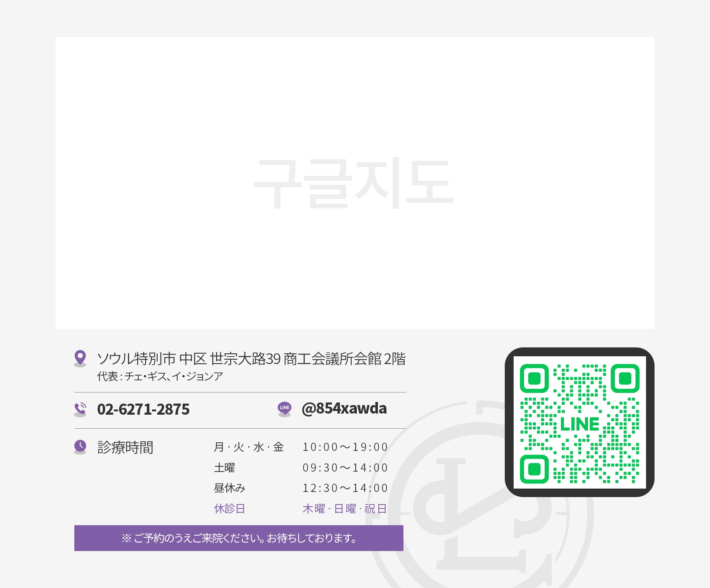
Task: Click the 月 · 火 · 水 · 金 label
Action: point(249,447)
